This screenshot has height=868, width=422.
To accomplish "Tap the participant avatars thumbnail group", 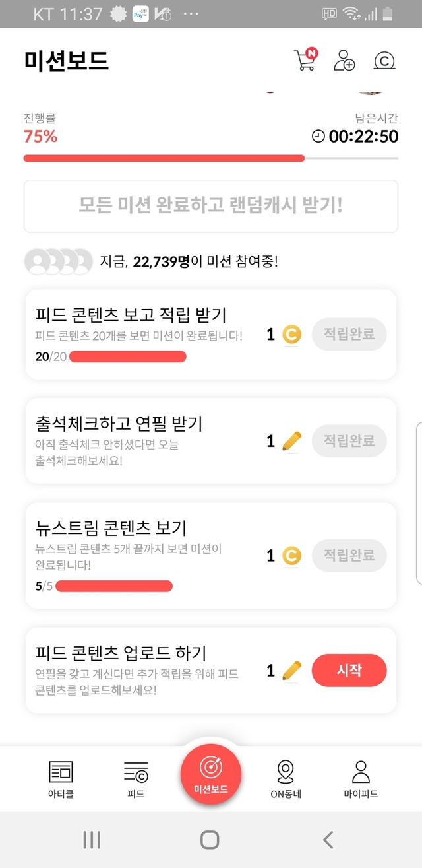I will [x=59, y=262].
